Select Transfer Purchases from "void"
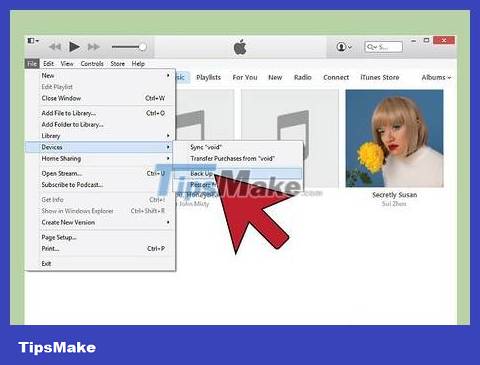Screen dimensions: 480x365 click(238, 159)
